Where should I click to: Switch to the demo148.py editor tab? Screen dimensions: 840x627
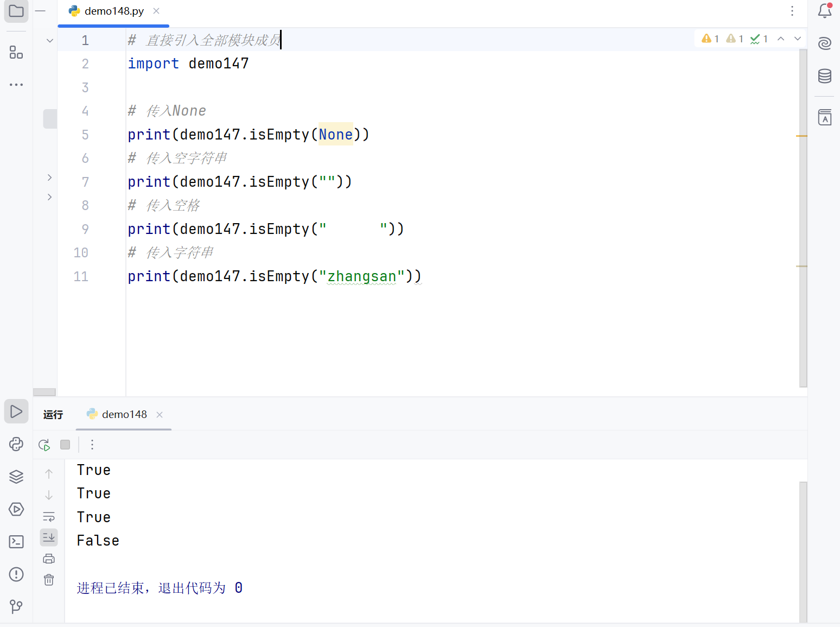coord(113,11)
